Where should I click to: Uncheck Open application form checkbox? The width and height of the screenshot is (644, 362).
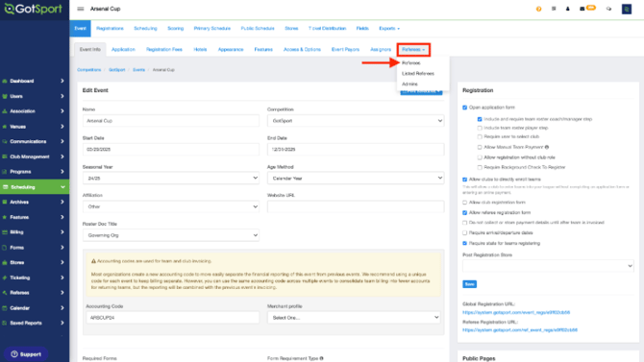coord(465,108)
